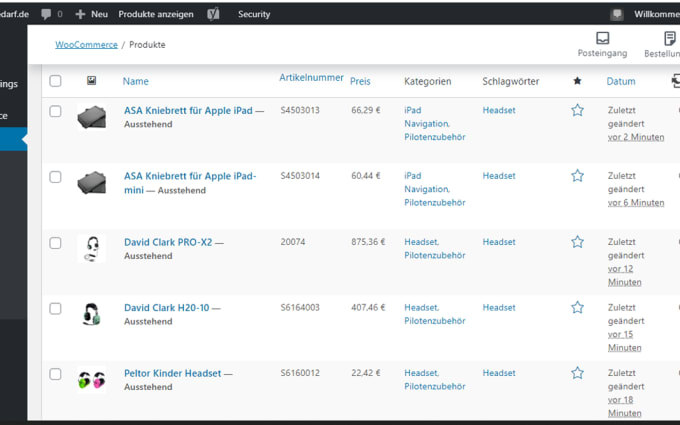Open Security menu in admin bar
This screenshot has height=425, width=680.
coord(254,14)
